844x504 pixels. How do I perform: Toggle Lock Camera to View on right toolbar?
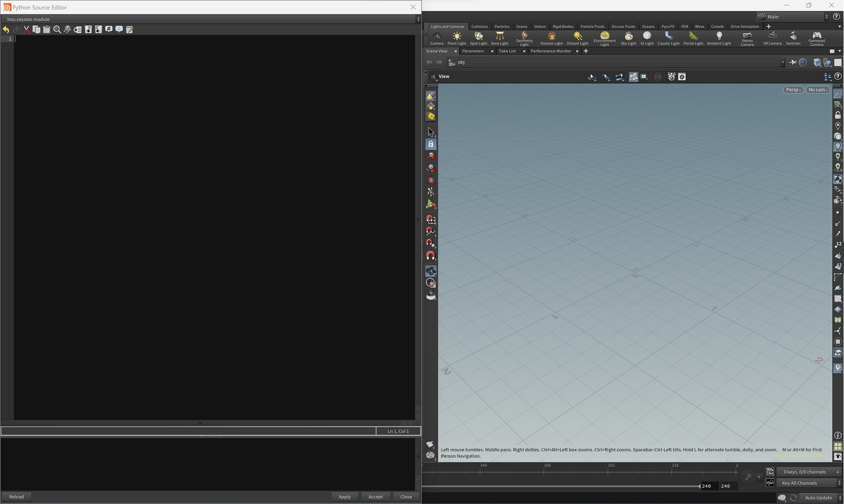pos(838,115)
